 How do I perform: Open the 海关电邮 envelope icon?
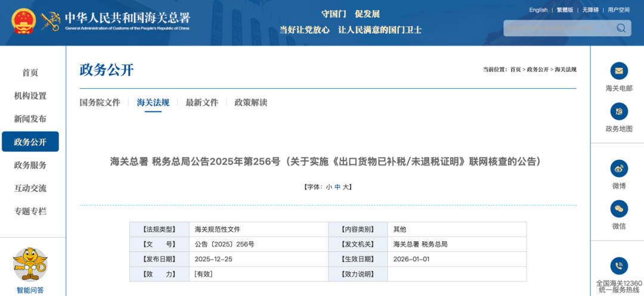point(619,71)
